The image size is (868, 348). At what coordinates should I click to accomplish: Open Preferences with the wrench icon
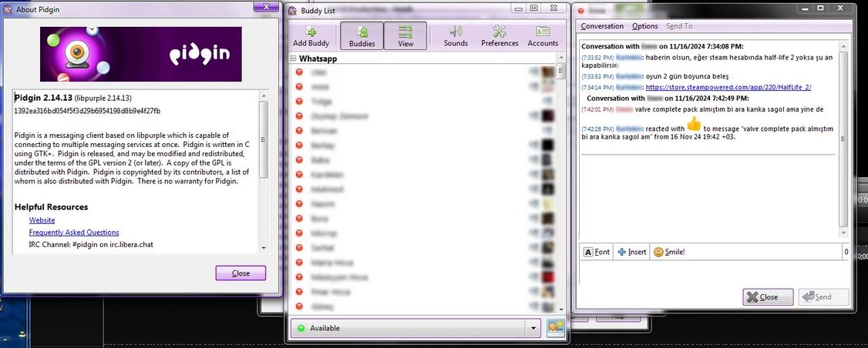point(500,36)
